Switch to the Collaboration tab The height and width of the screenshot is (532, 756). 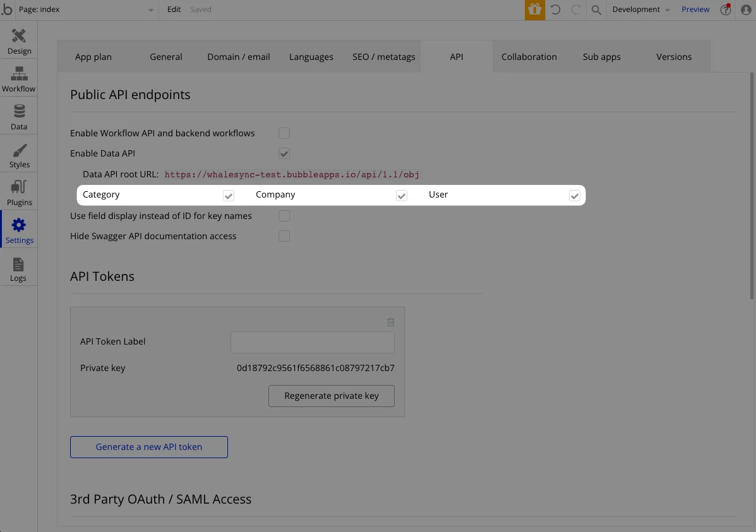(529, 56)
